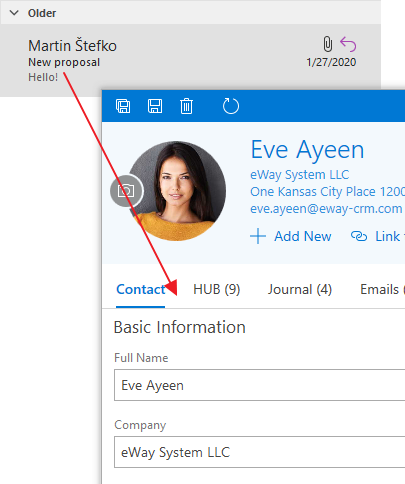Click the Add New button text
405x484 pixels.
303,236
